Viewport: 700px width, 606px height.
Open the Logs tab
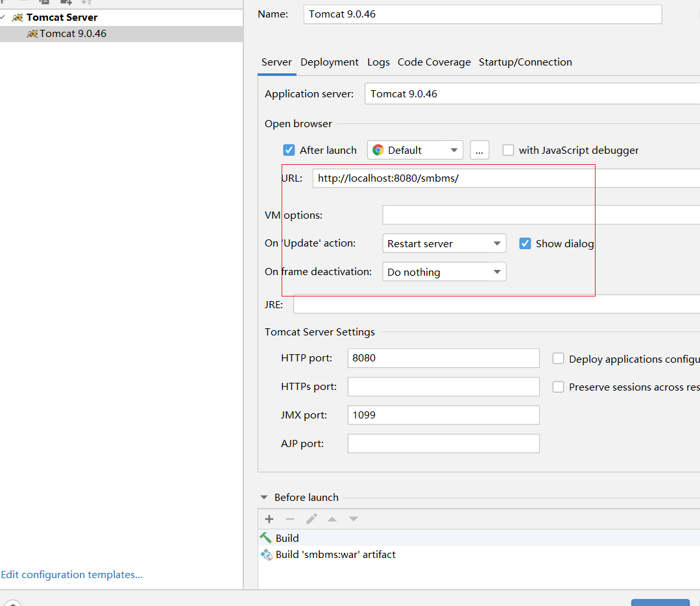click(x=378, y=62)
